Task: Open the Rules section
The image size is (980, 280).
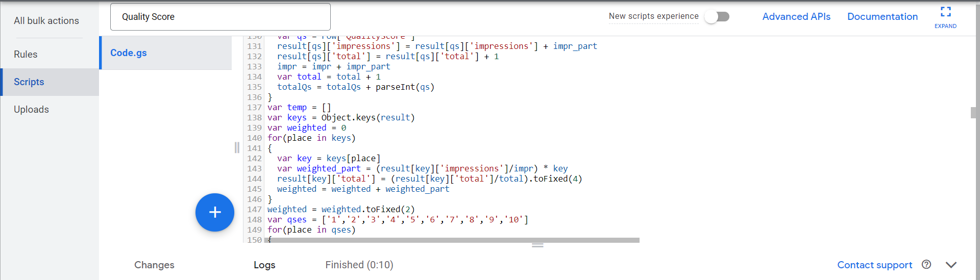Action: 26,54
